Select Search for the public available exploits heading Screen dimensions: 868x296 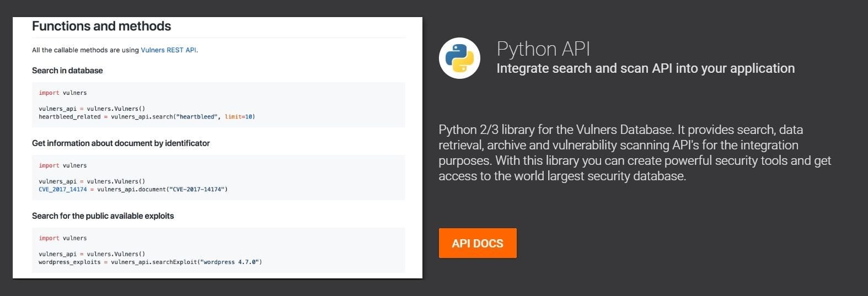pos(103,216)
